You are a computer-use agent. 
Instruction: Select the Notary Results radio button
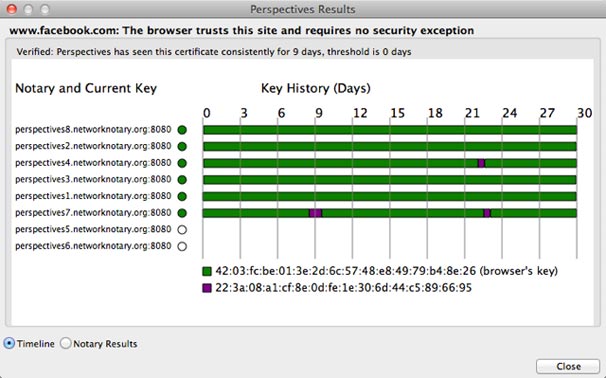[x=65, y=343]
